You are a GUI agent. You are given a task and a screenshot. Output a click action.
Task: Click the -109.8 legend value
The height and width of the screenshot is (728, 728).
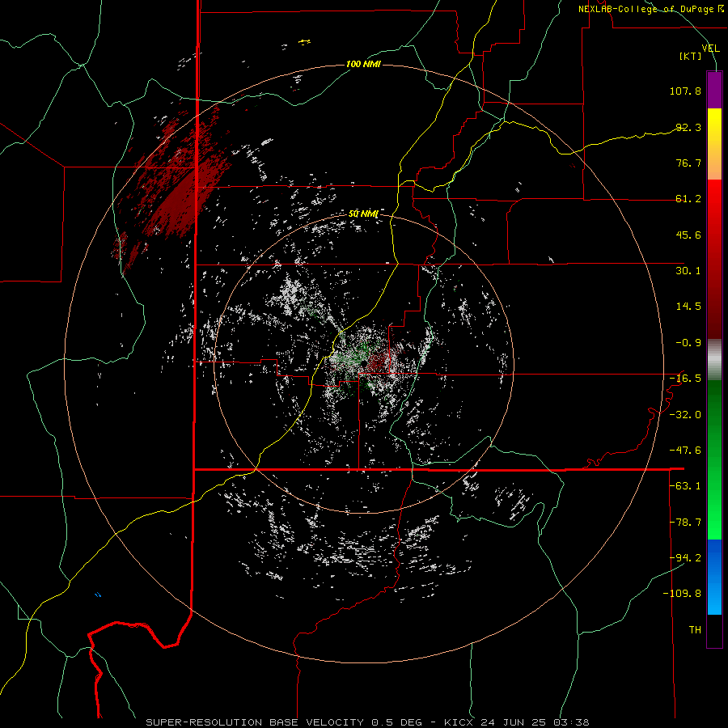[682, 594]
